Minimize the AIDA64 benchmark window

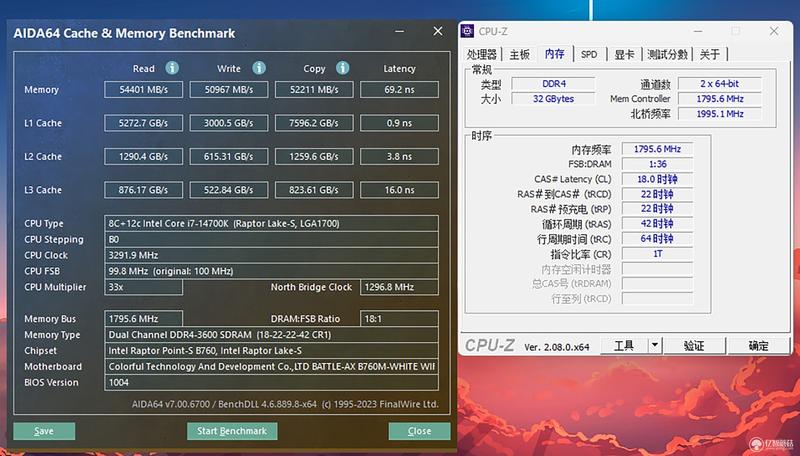pos(399,31)
